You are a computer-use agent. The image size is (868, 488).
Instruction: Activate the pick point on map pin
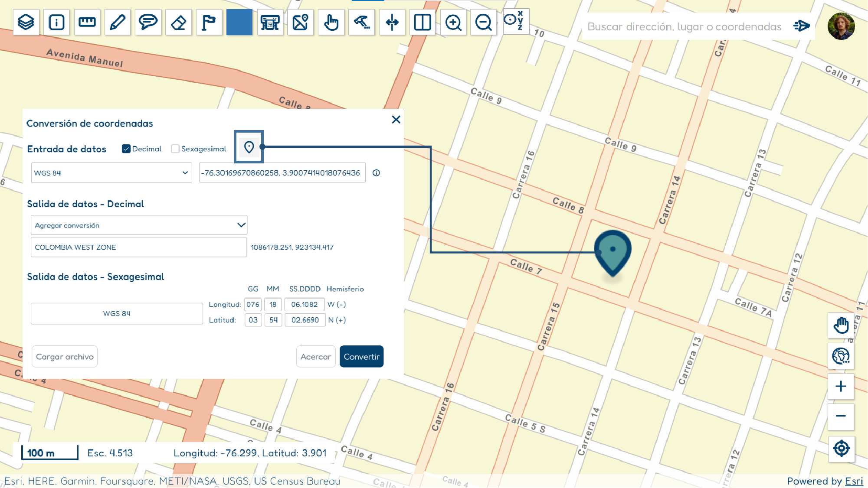coord(249,147)
